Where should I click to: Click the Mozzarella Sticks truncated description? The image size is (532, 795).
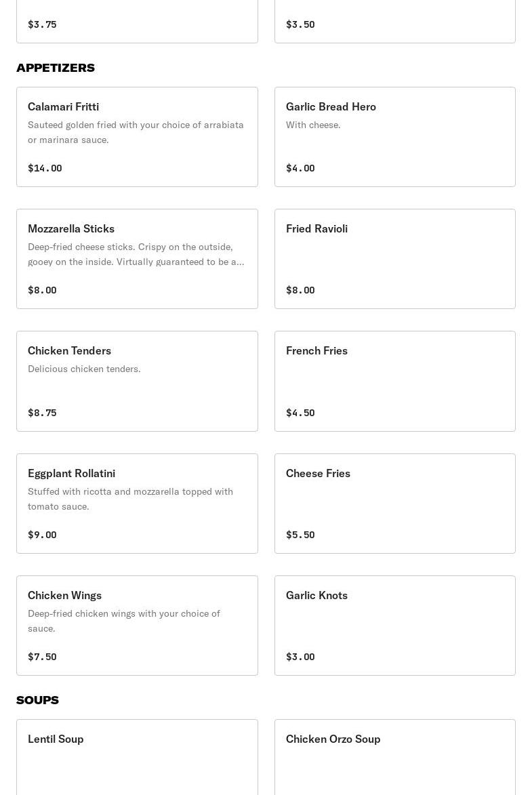[136, 254]
